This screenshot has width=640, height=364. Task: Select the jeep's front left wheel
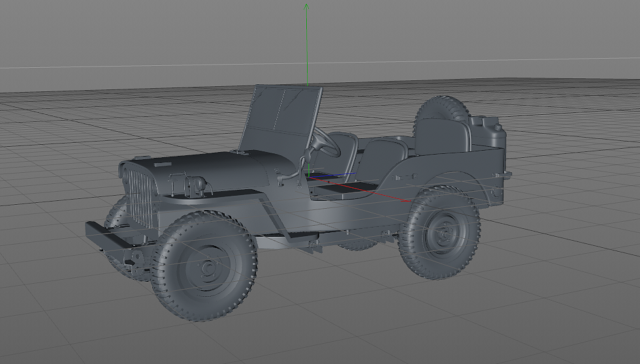click(x=204, y=265)
